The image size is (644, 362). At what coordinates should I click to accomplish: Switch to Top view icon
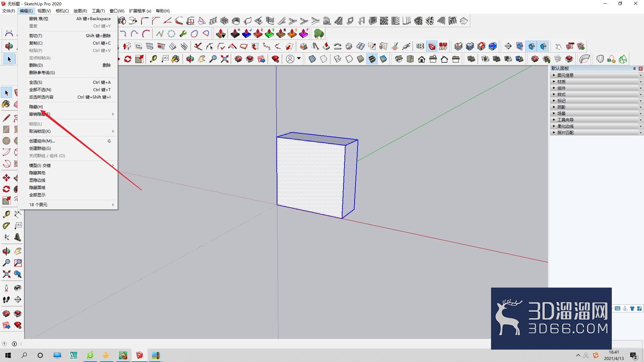point(410,59)
